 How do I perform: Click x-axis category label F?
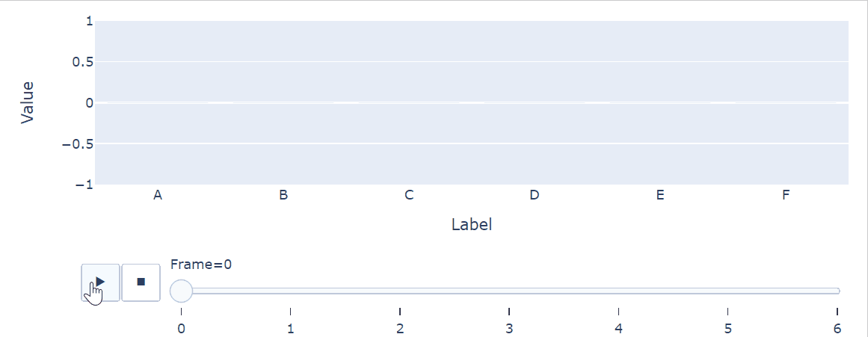point(785,196)
